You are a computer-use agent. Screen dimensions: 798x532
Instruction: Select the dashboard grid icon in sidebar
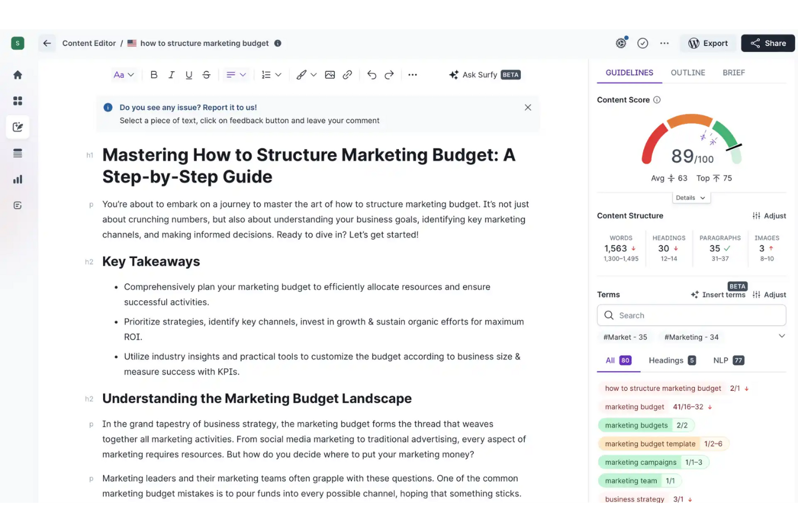click(17, 100)
